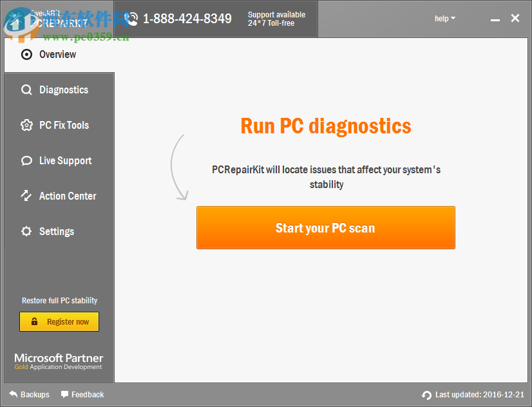Click the Live Support speech bubble icon
This screenshot has height=407, width=532.
click(26, 160)
